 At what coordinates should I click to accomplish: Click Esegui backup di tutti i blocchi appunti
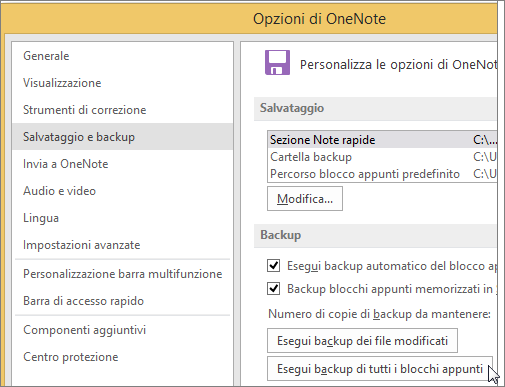tap(380, 369)
